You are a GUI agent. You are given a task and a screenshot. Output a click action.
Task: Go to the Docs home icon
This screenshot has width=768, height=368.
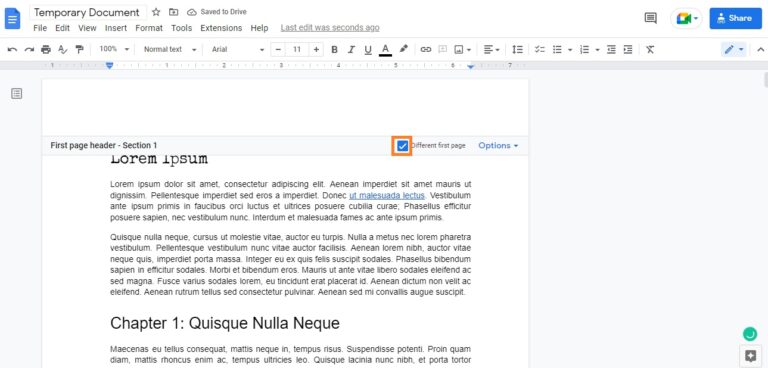pyautogui.click(x=13, y=19)
